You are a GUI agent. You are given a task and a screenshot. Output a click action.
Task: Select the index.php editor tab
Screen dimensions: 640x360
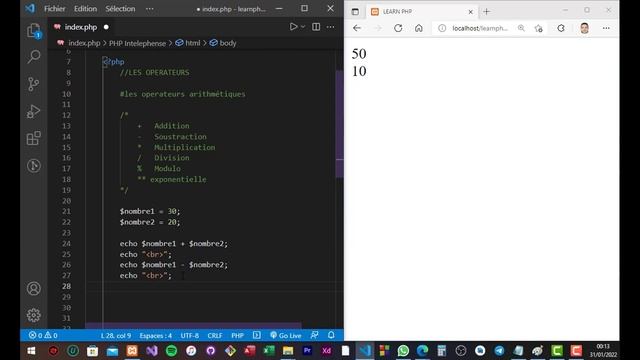[x=81, y=27]
